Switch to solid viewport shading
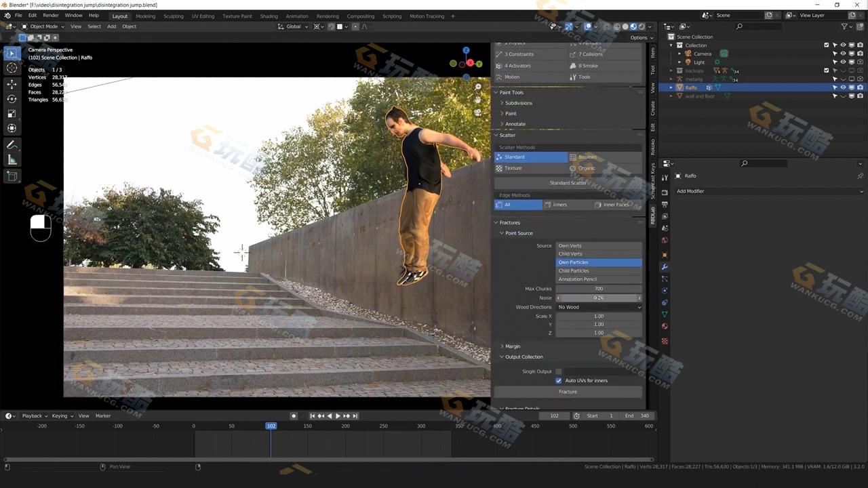Image resolution: width=868 pixels, height=488 pixels. pyautogui.click(x=625, y=26)
